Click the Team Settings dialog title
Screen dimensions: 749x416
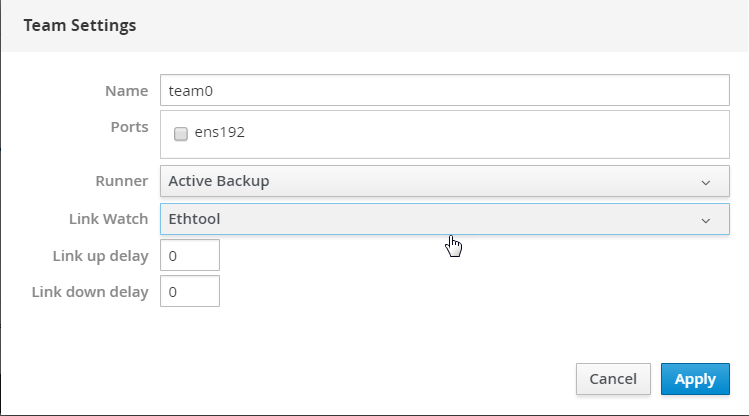(80, 25)
